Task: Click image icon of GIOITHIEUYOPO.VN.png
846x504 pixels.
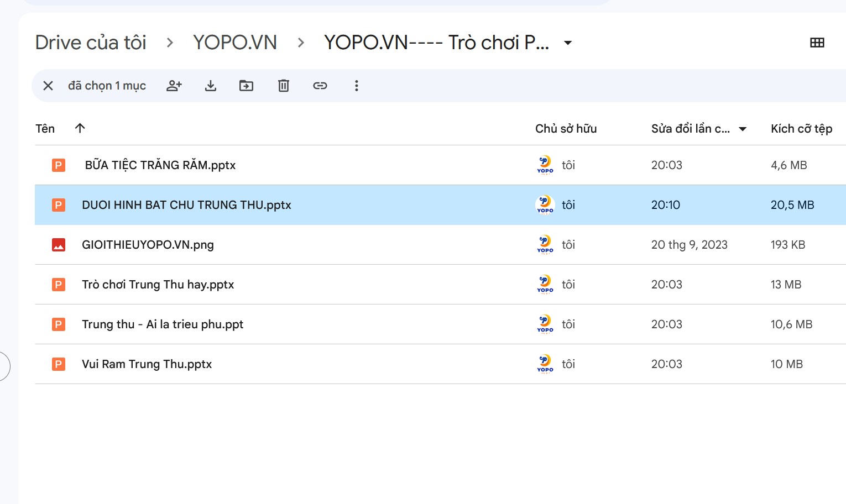Action: (x=59, y=245)
